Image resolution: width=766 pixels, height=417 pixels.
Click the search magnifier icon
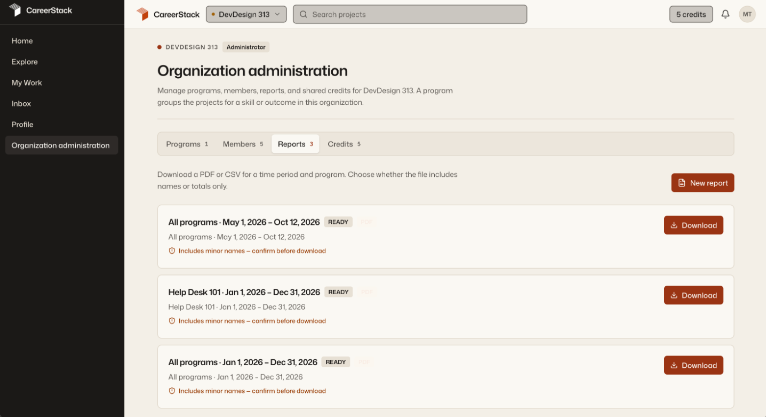pyautogui.click(x=303, y=14)
